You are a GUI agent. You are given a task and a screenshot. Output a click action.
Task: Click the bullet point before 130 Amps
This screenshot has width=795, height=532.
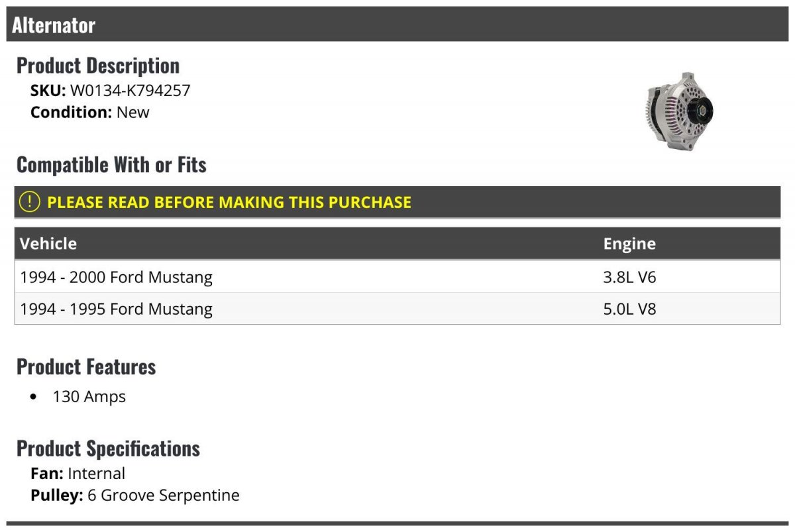point(34,398)
